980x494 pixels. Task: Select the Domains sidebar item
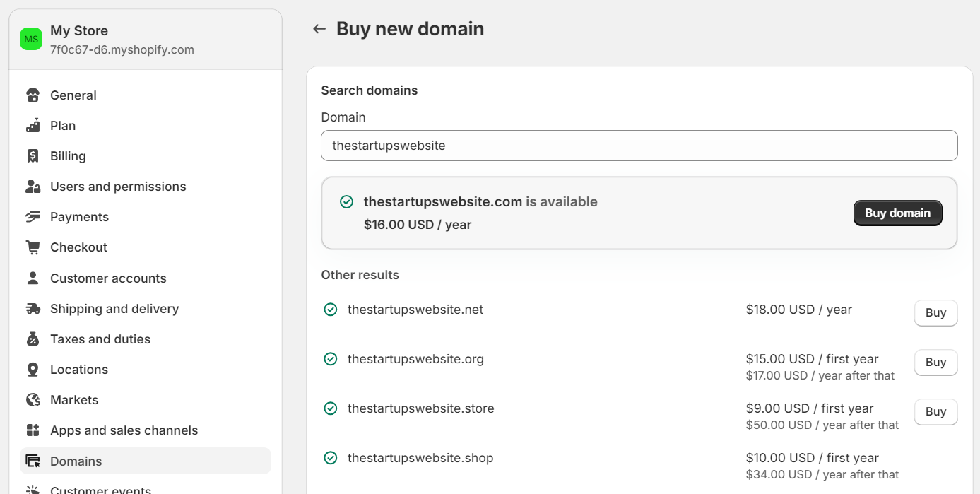(x=76, y=461)
